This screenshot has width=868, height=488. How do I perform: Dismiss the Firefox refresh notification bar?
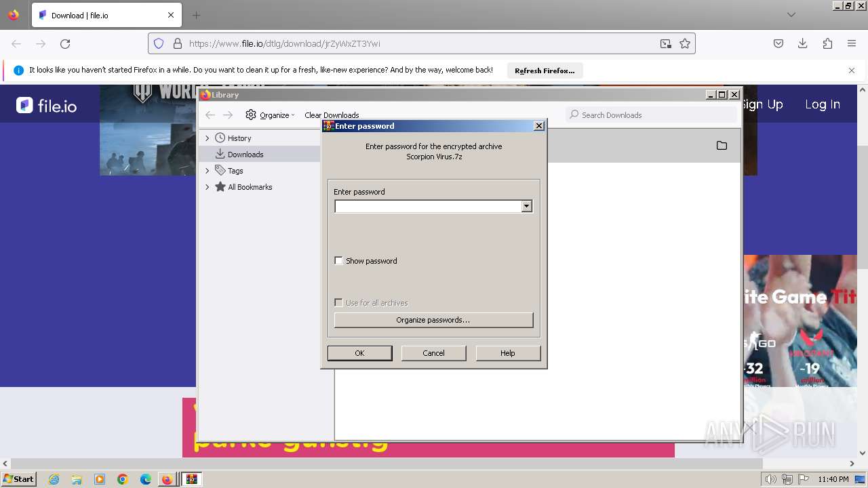(x=852, y=70)
